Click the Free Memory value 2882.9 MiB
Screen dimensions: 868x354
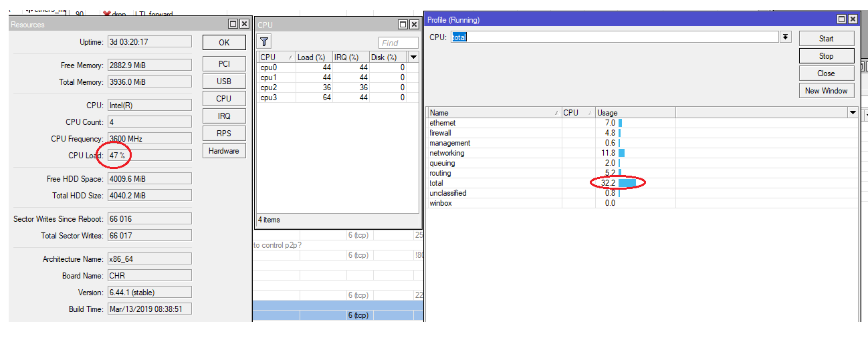[x=150, y=65]
